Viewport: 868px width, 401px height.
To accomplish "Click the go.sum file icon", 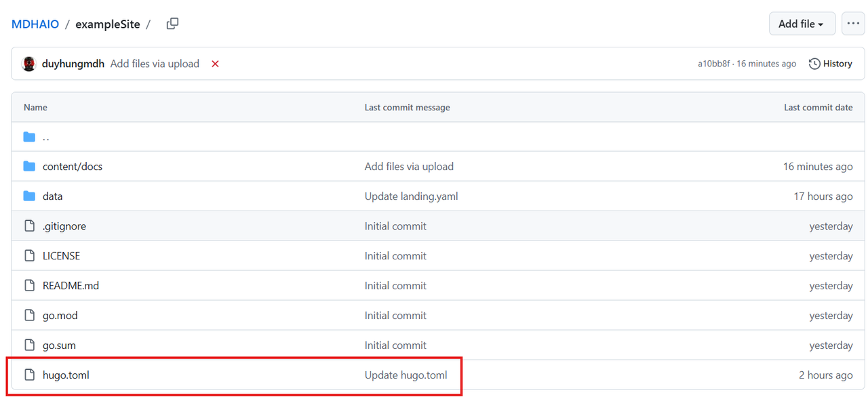I will click(29, 345).
